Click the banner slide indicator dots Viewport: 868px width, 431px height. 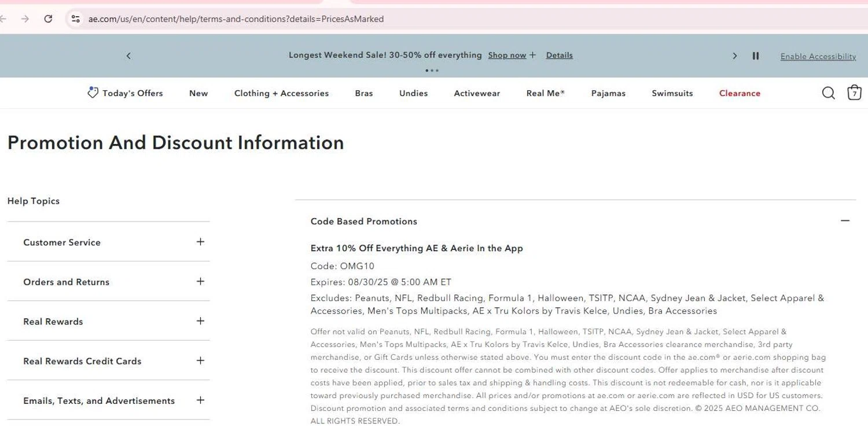coord(432,71)
